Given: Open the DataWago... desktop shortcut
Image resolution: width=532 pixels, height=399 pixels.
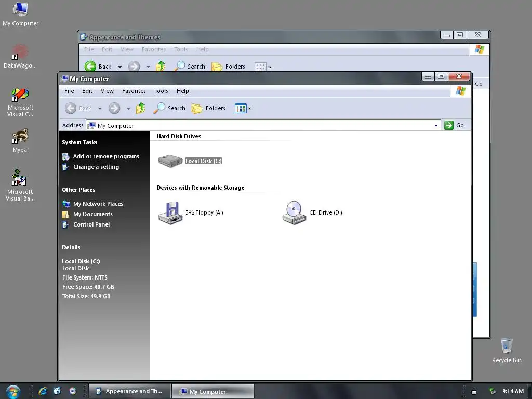Looking at the screenshot, I should tap(20, 56).
